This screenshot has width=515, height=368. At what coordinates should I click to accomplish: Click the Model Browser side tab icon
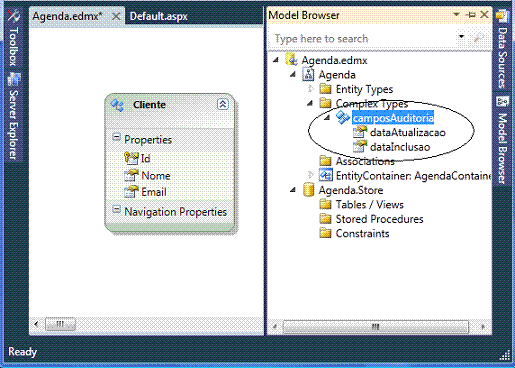point(502,101)
